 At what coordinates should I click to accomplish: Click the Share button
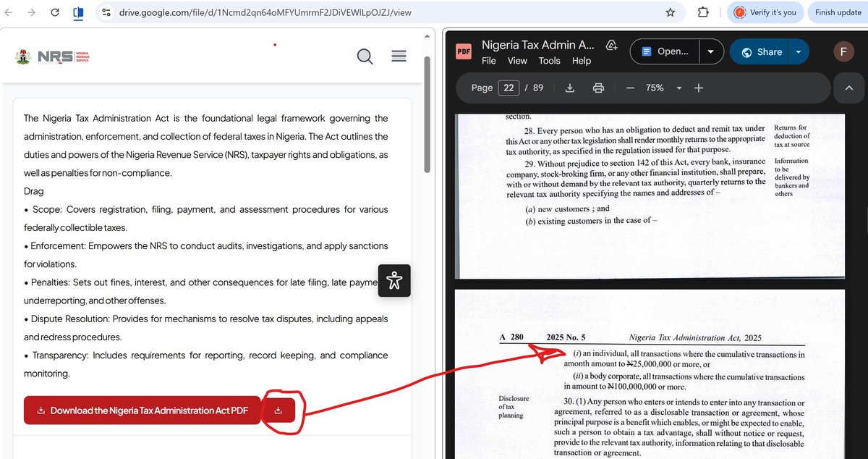tap(759, 51)
